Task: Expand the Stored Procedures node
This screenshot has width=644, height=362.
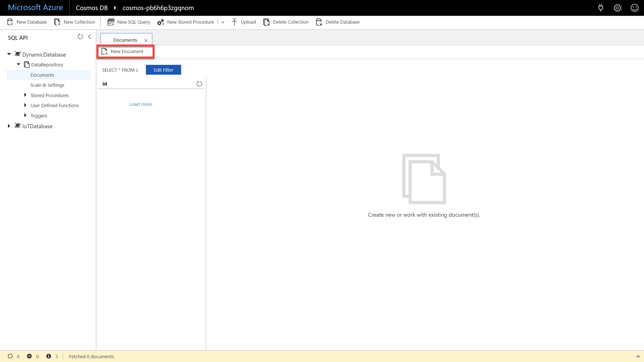Action: (25, 95)
